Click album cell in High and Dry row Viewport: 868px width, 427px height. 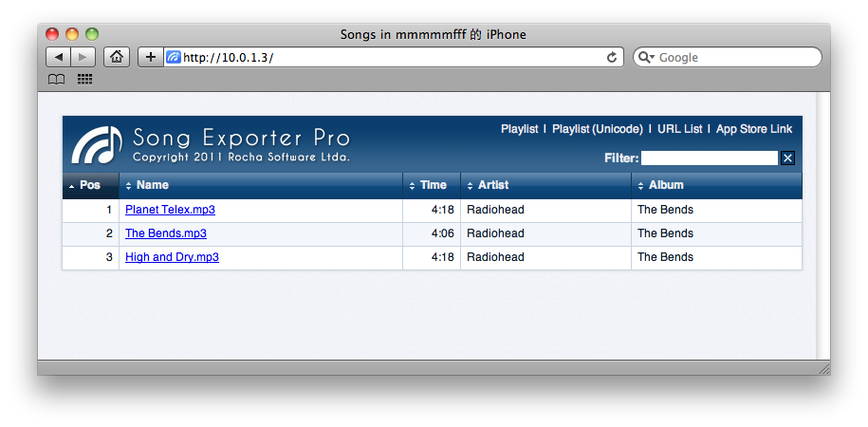(717, 257)
